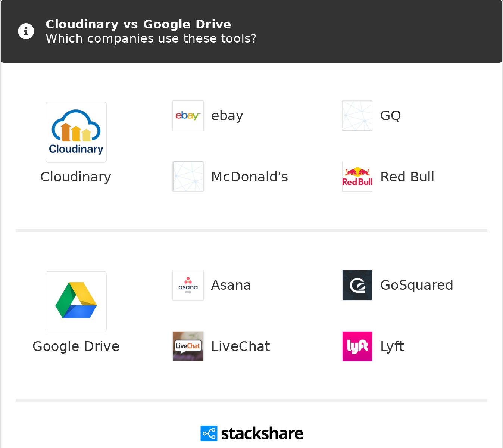Select the ebay company logo
503x448 pixels.
188,116
